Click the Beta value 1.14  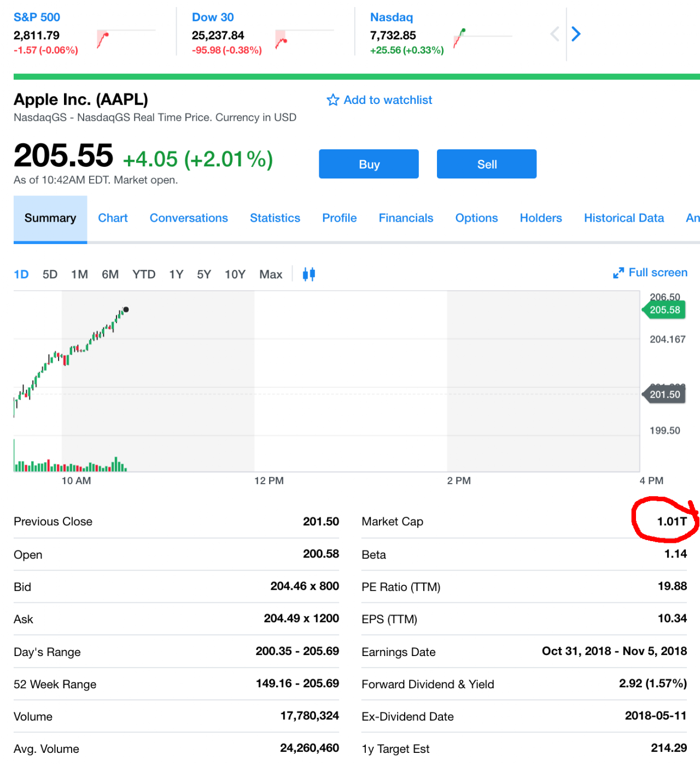click(x=675, y=554)
